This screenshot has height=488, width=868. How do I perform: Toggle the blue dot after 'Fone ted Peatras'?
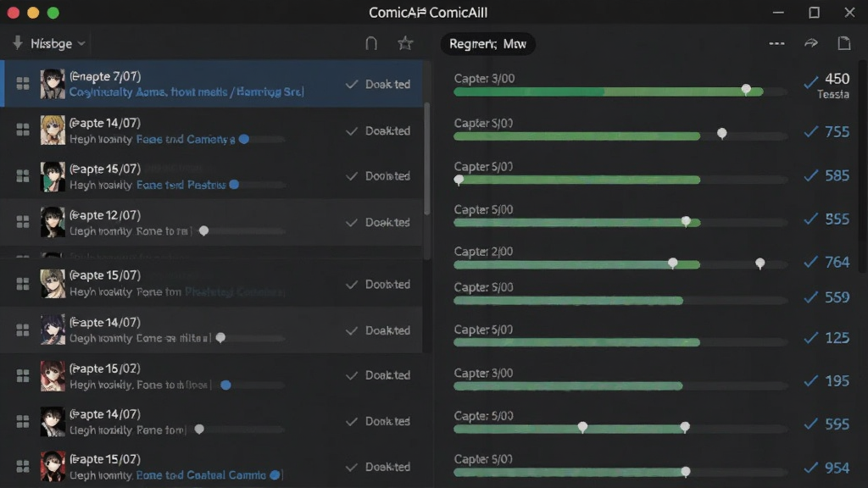[x=234, y=185]
